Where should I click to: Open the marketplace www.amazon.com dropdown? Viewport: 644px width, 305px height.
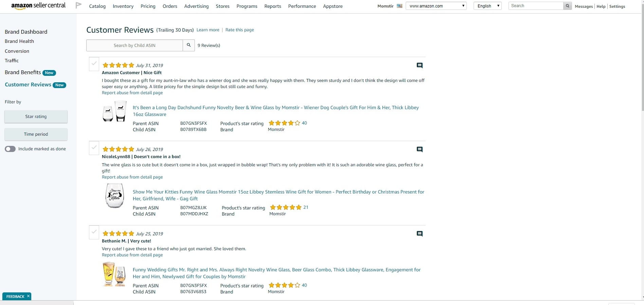[x=436, y=6]
